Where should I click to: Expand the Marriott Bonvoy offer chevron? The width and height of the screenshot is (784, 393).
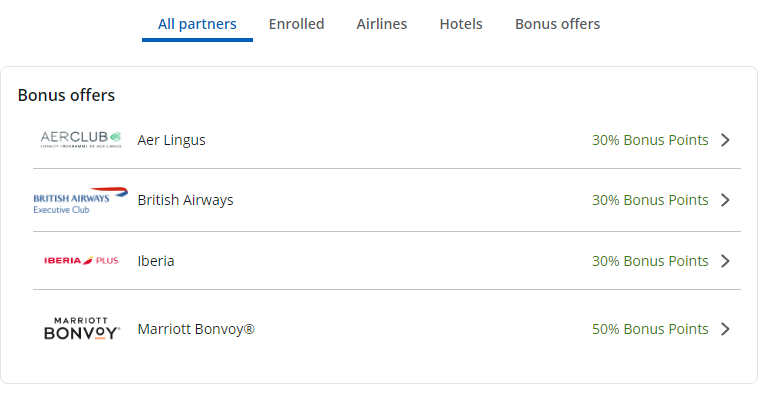tap(726, 329)
